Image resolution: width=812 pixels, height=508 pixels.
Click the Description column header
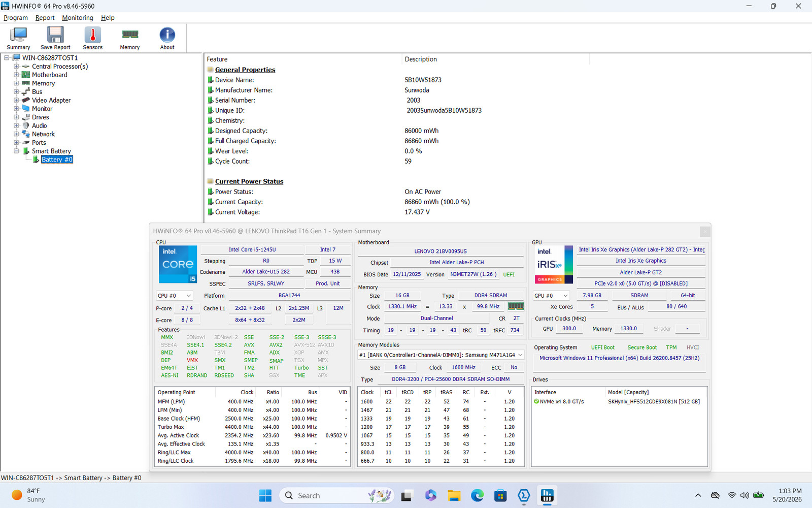[x=495, y=59]
